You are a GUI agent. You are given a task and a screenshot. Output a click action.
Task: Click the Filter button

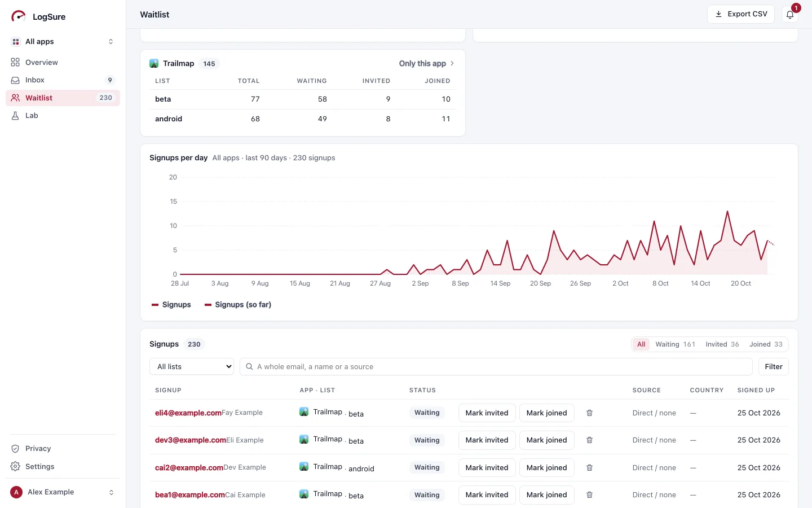tap(774, 367)
